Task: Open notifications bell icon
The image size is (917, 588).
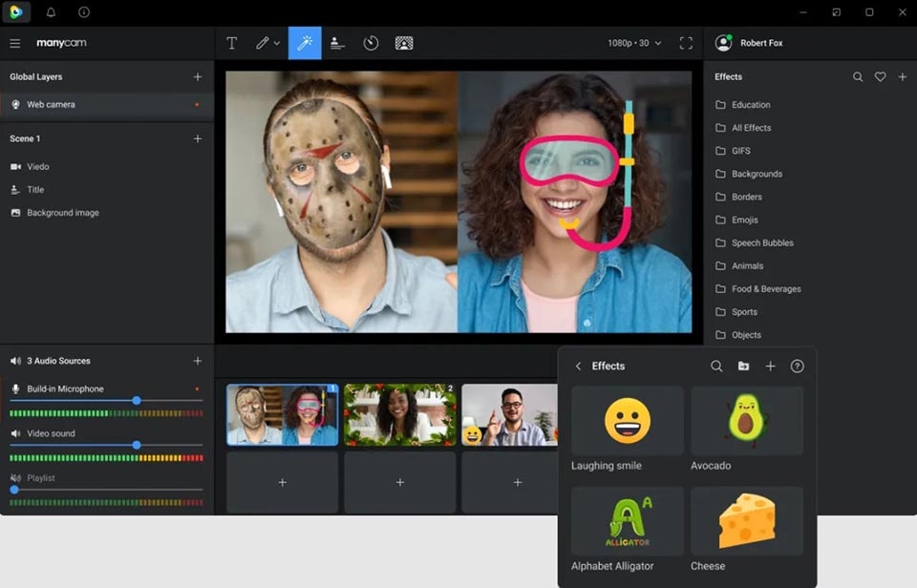Action: pyautogui.click(x=52, y=12)
